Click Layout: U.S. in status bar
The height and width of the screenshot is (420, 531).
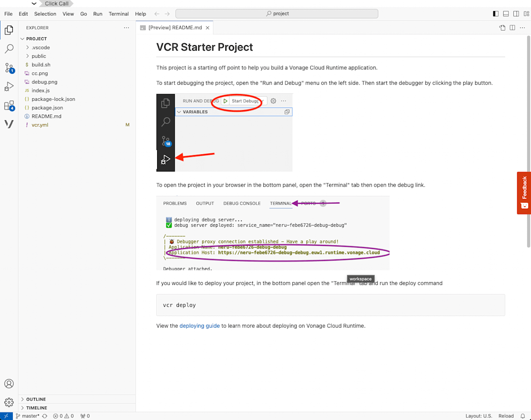[479, 416]
